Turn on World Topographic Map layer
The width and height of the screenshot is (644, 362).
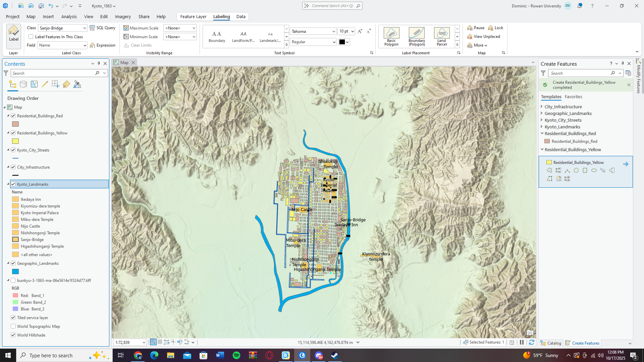(x=13, y=326)
